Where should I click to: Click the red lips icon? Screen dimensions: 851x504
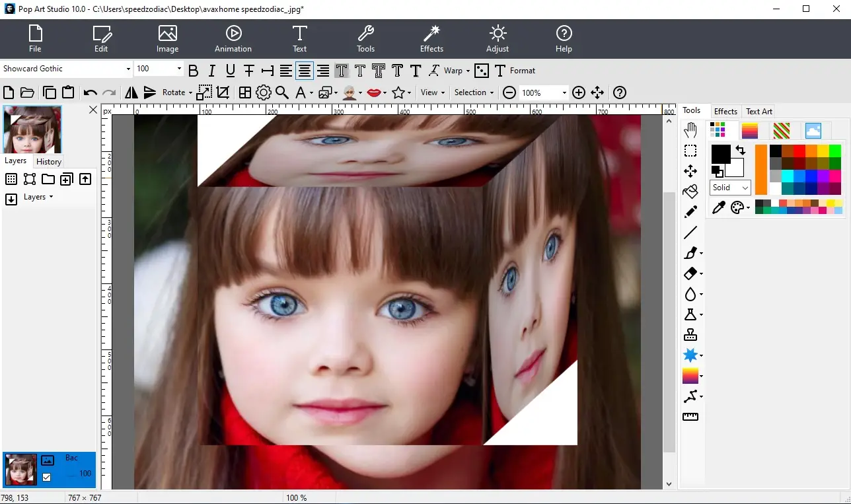tap(375, 92)
